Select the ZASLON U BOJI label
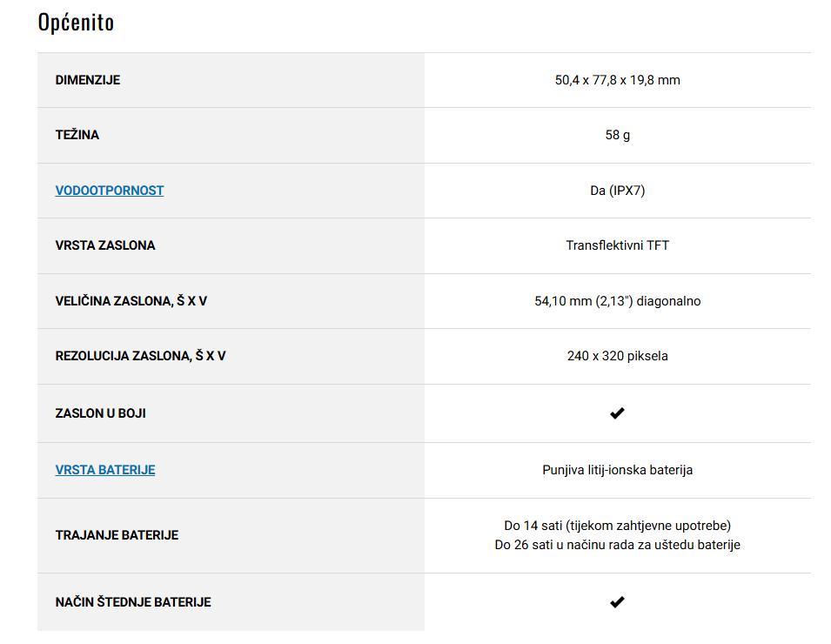This screenshot has height=644, width=831. [100, 413]
